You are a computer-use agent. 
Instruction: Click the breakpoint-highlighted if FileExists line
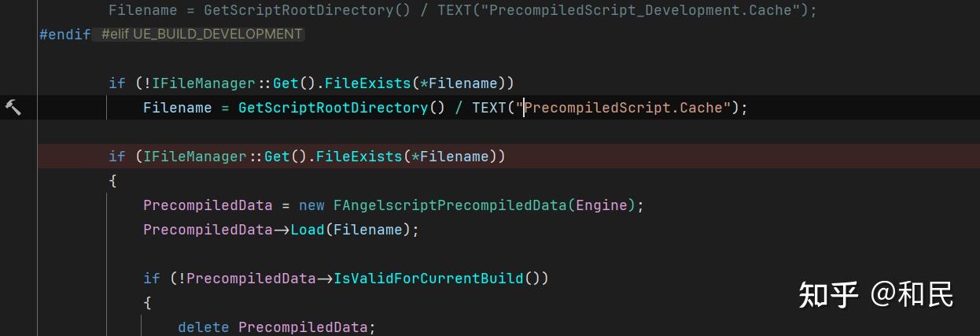pyautogui.click(x=509, y=157)
